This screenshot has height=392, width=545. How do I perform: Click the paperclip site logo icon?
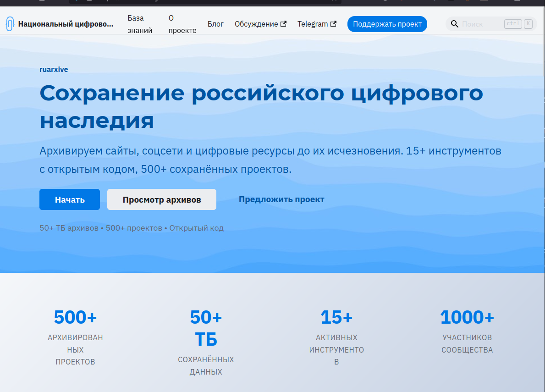[x=10, y=24]
